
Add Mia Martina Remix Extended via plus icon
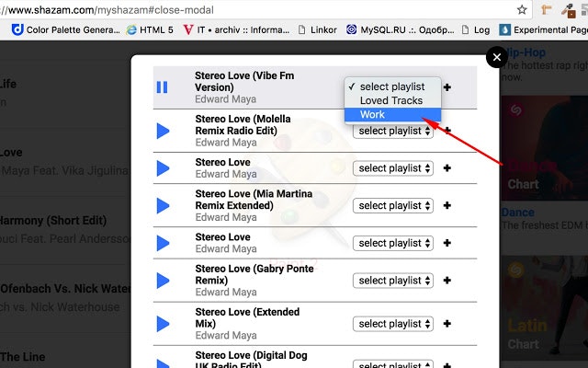447,205
